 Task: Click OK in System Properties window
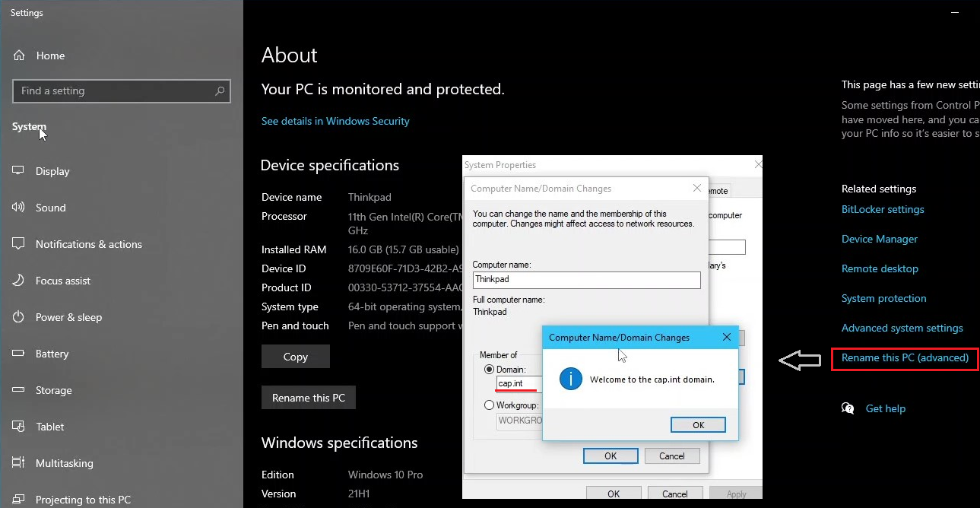click(x=614, y=494)
